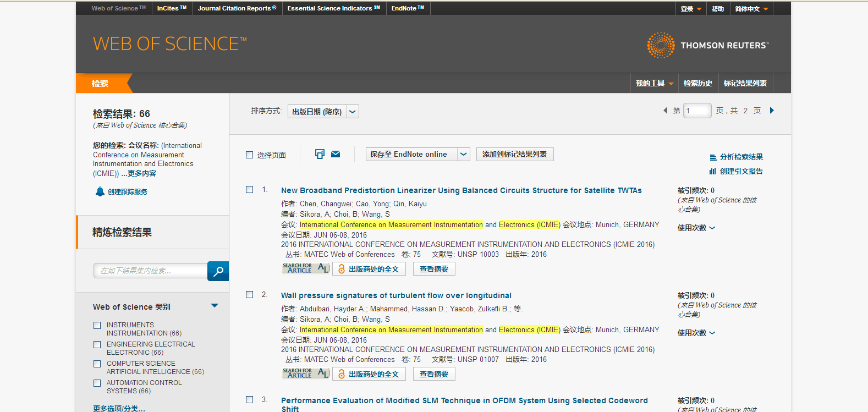The width and height of the screenshot is (868, 412).
Task: Click 查看摘要 view abstract for result 2
Action: point(434,374)
